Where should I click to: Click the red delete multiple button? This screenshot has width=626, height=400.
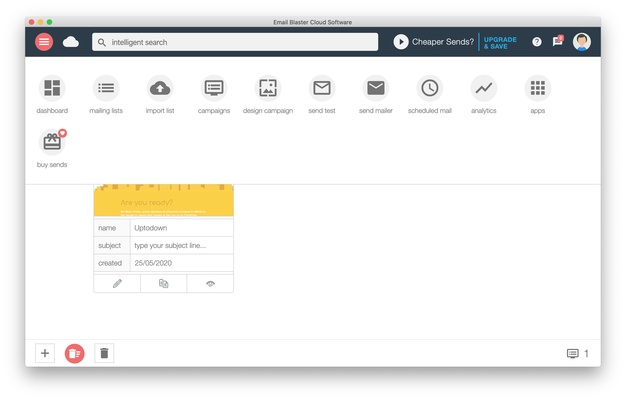(x=75, y=353)
